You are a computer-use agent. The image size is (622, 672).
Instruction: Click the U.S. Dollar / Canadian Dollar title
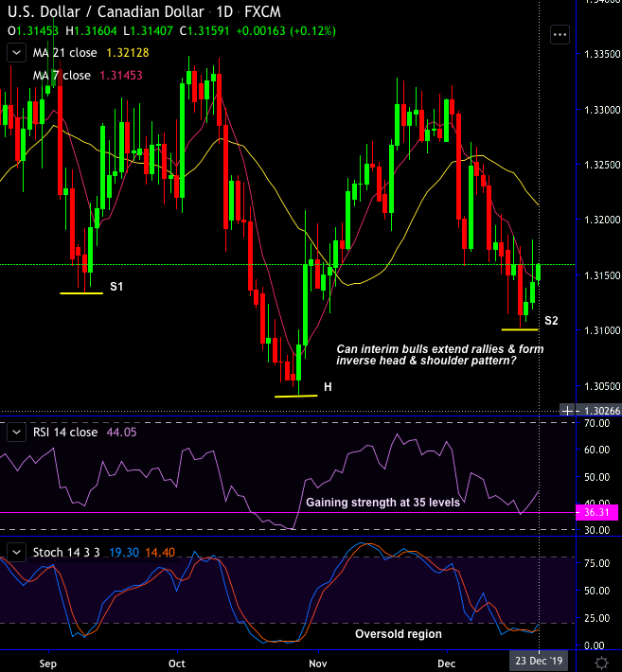[106, 12]
